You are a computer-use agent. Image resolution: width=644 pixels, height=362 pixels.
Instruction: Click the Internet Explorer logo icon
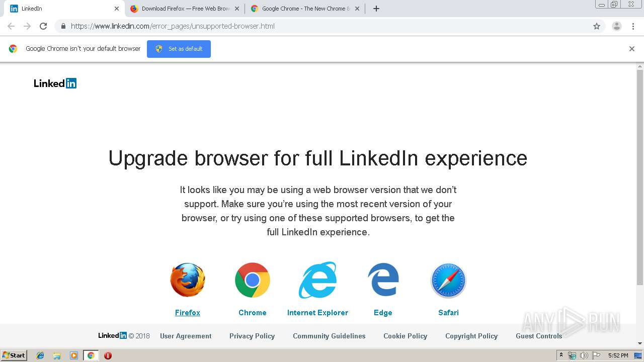point(317,280)
